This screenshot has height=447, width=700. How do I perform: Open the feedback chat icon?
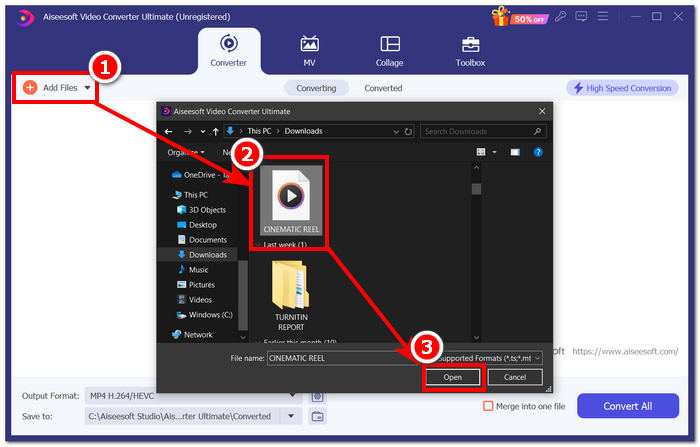click(x=581, y=17)
